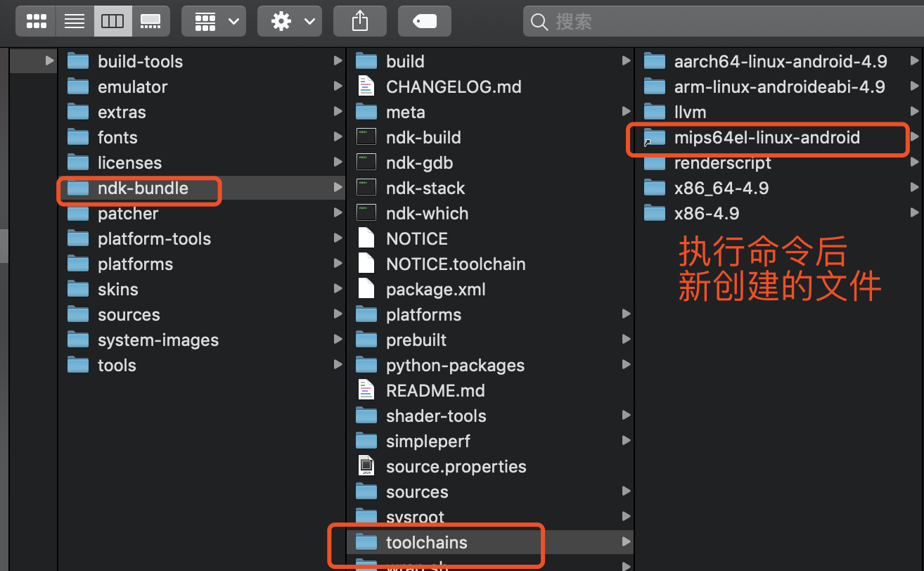Open the Share menu from the toolbar
Viewport: 924px width, 571px height.
coord(359,21)
